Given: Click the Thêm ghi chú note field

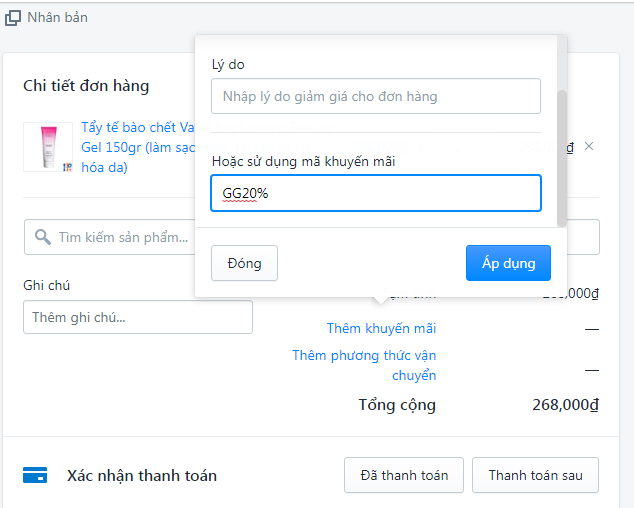Looking at the screenshot, I should [x=138, y=317].
